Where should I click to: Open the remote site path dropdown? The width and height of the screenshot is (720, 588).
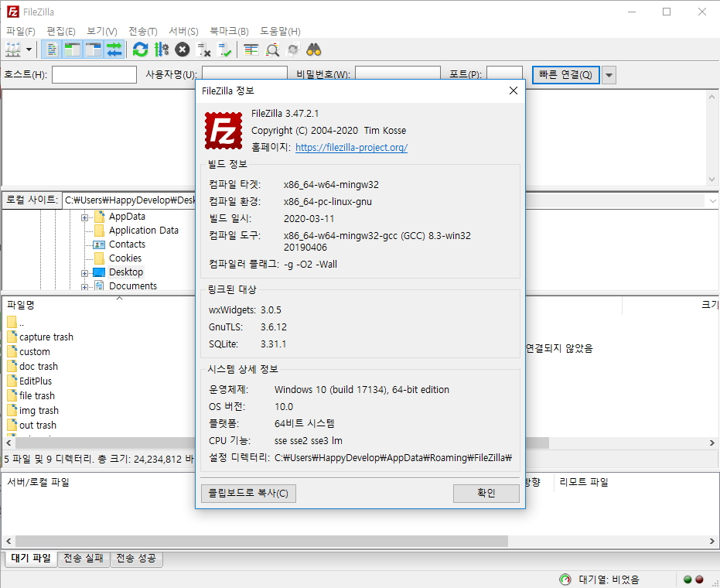click(712, 200)
